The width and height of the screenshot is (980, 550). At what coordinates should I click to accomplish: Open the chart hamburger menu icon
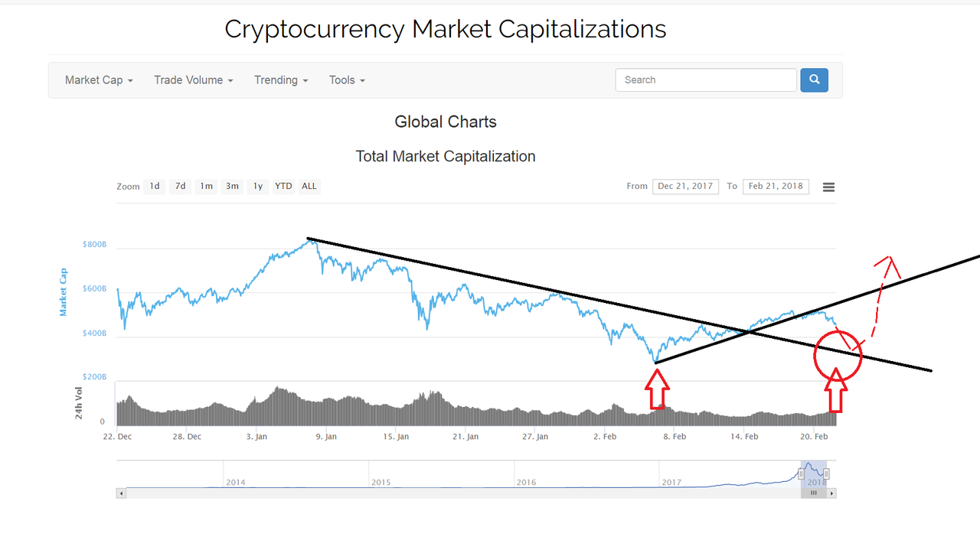828,187
